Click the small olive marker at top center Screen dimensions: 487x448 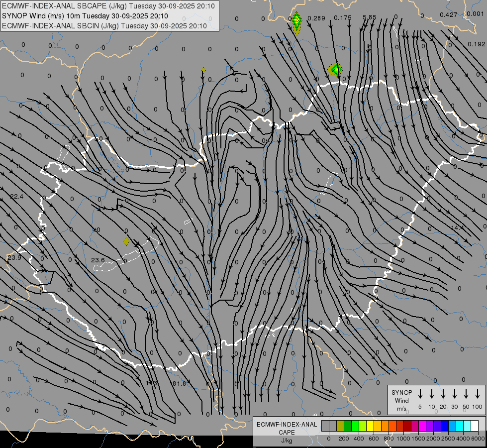(x=203, y=70)
